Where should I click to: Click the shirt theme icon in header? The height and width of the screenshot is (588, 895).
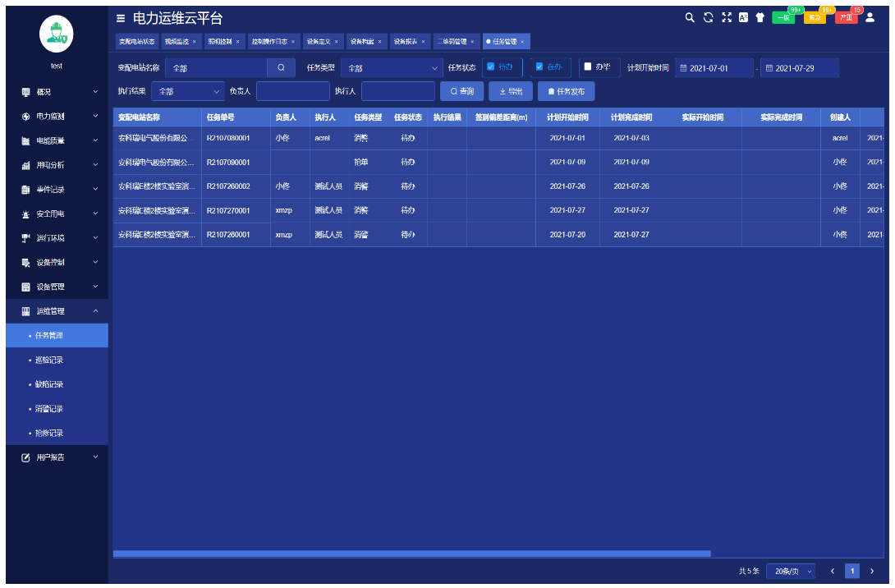coord(760,17)
